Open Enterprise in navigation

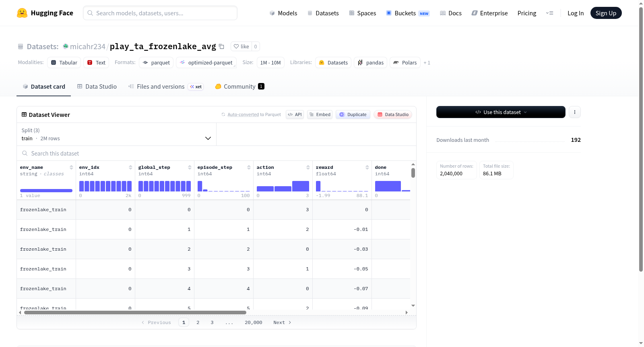click(x=489, y=13)
